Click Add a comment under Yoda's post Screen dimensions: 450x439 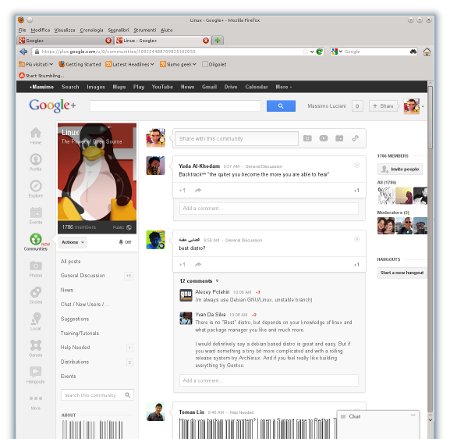(269, 208)
